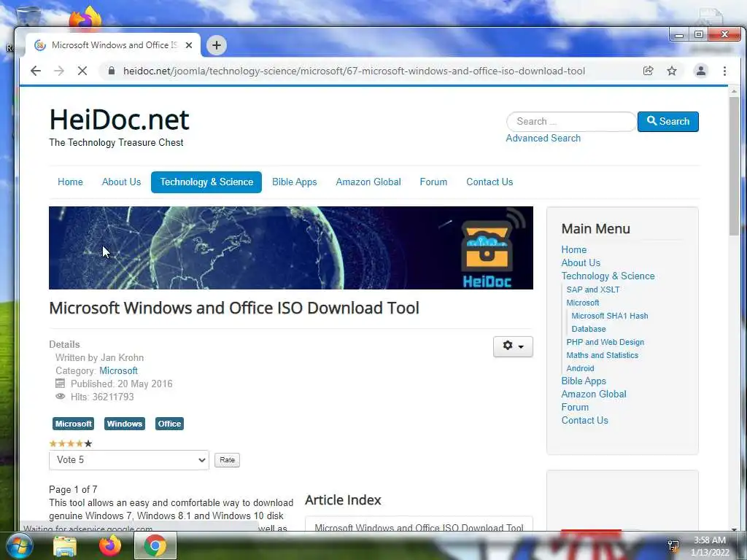Open Maths and Statistics sidebar link
Screen dimensions: 747x560
pyautogui.click(x=602, y=355)
